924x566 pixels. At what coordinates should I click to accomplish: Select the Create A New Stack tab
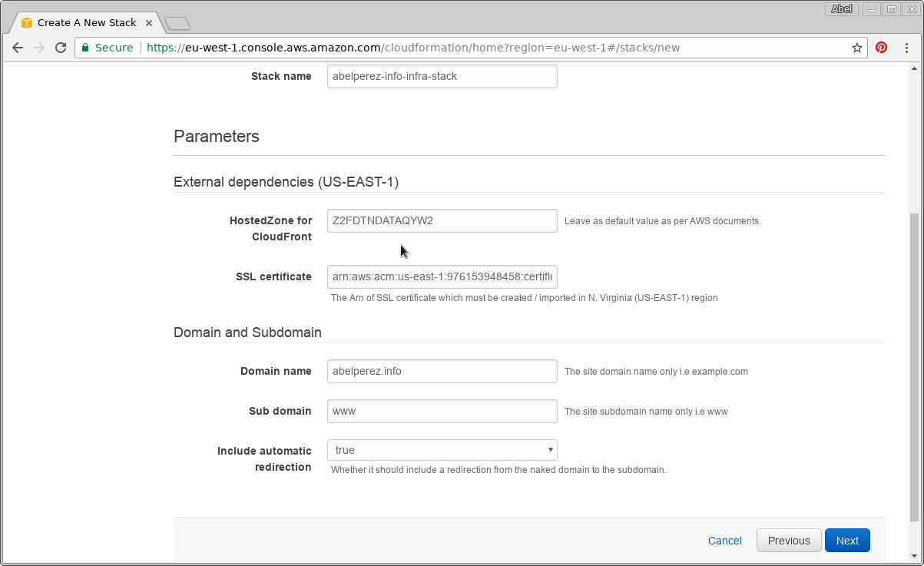pos(86,23)
